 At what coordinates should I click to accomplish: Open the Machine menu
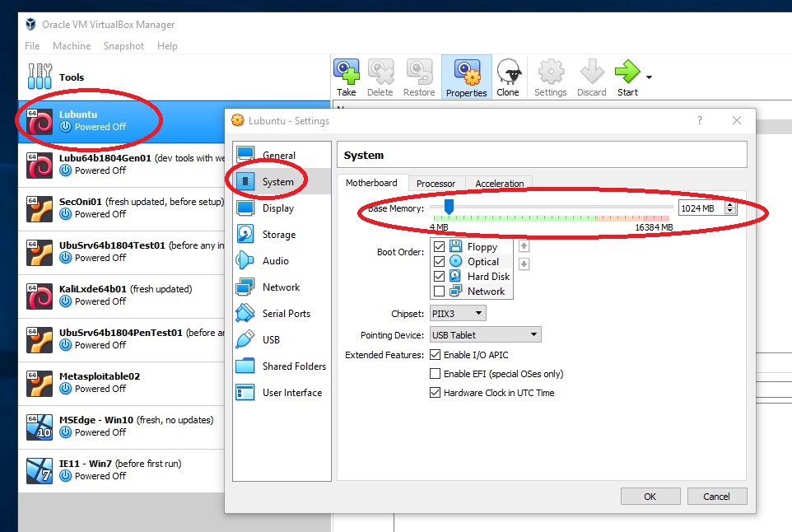(x=72, y=45)
